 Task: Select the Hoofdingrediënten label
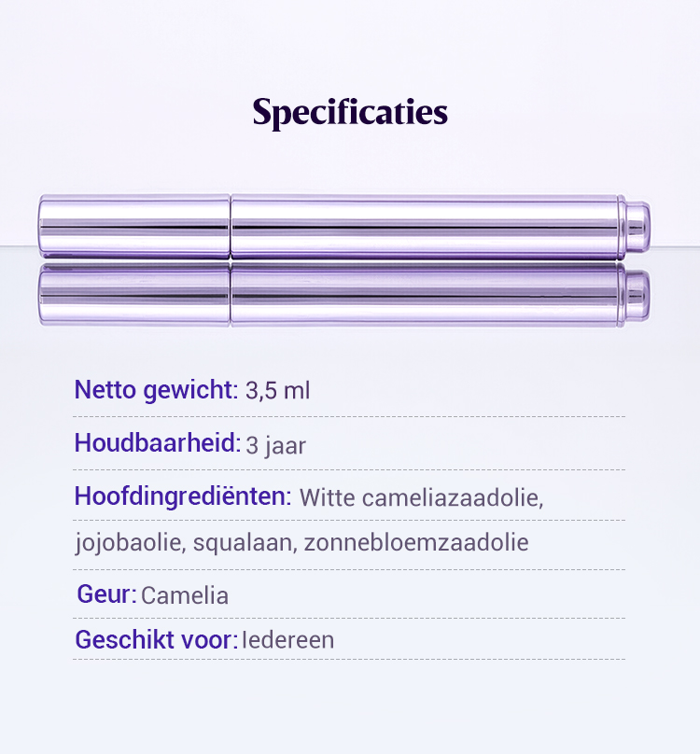[x=183, y=496]
